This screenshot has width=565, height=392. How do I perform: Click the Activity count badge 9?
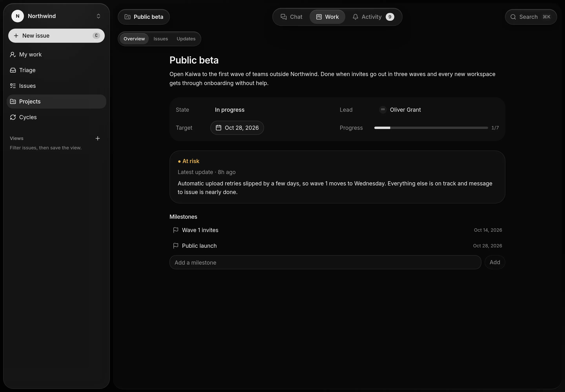click(x=390, y=17)
